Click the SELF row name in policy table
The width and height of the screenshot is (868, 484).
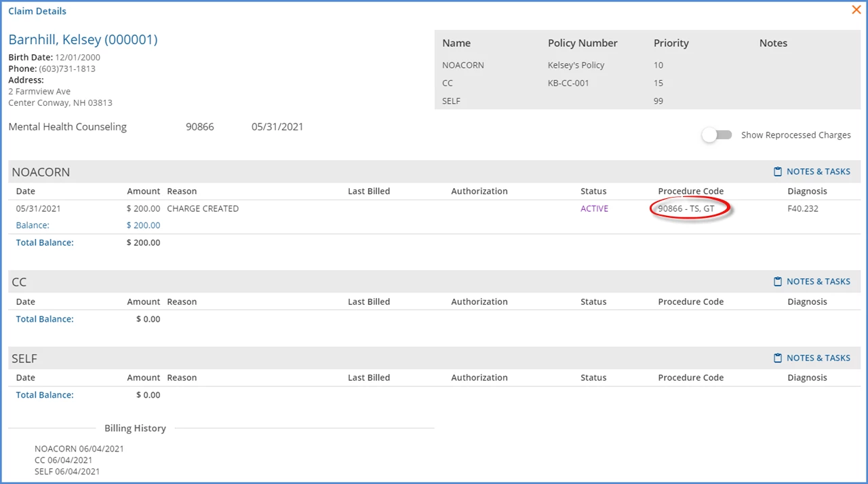[452, 101]
